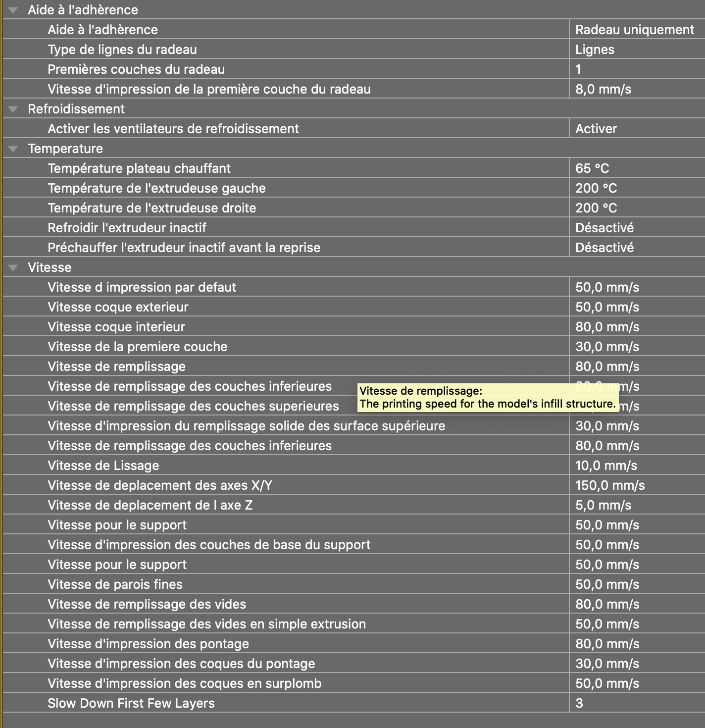The width and height of the screenshot is (705, 728).
Task: Toggle Refroidir l'extrudeur inactif Désactivé value
Action: [604, 228]
